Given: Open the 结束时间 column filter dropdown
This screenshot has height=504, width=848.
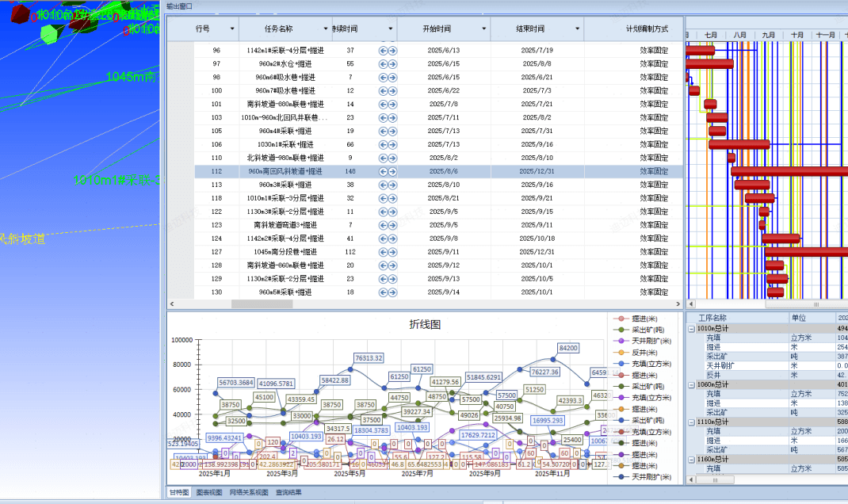Looking at the screenshot, I should (578, 29).
